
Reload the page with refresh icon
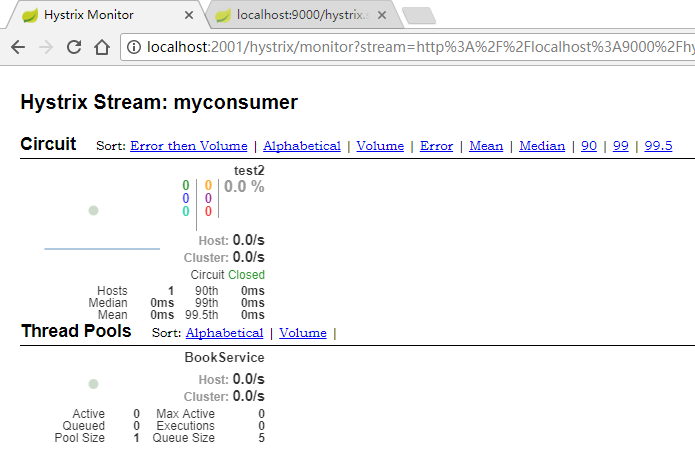coord(74,47)
